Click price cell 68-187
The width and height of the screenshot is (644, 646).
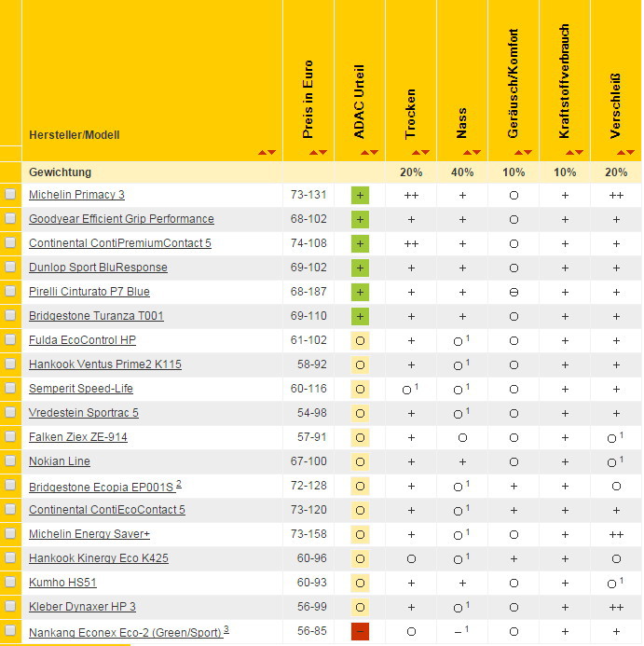coord(308,292)
